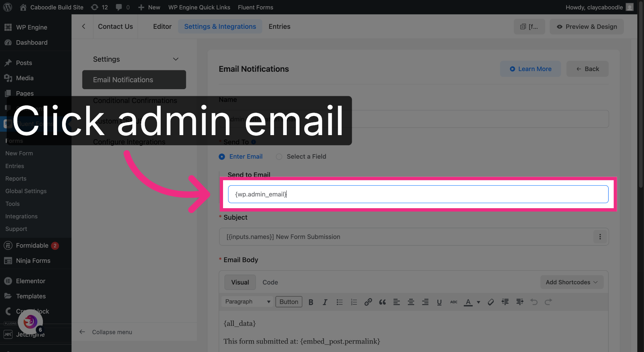Open Fluent Forms in the admin bar

[x=255, y=7]
